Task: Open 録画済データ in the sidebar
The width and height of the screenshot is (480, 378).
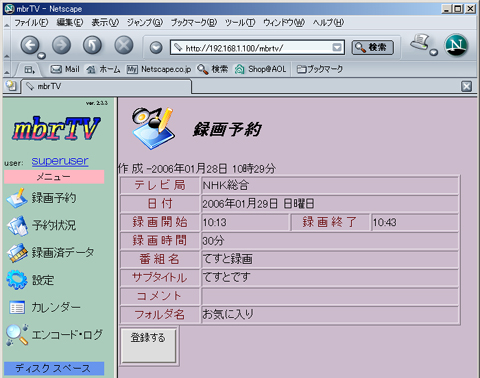Action: (51, 253)
